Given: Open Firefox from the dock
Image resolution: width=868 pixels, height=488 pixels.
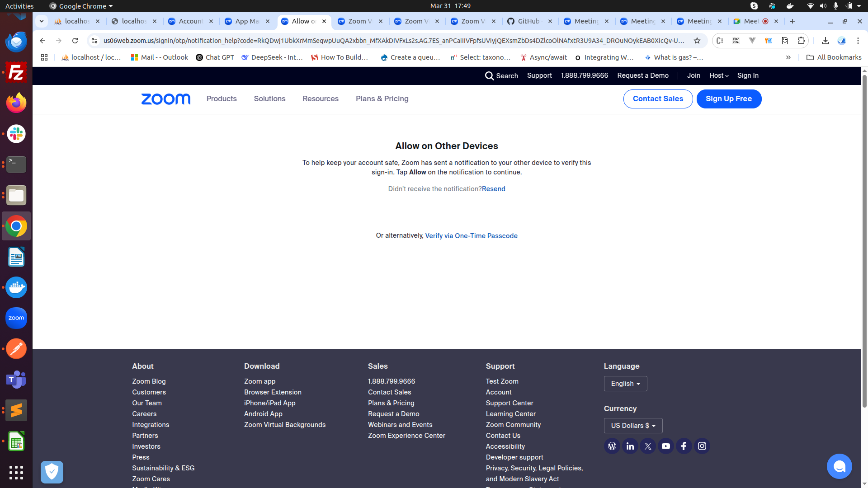Looking at the screenshot, I should coord(16,103).
